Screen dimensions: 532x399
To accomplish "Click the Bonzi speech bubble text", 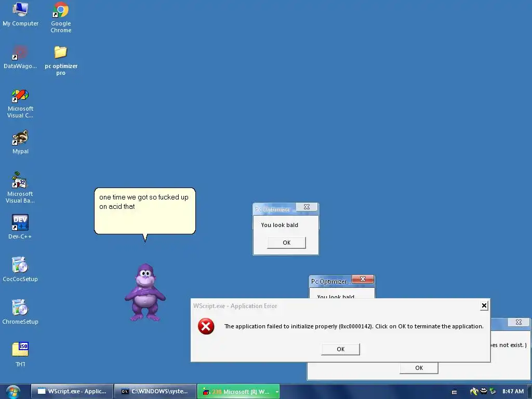I will click(x=144, y=202).
